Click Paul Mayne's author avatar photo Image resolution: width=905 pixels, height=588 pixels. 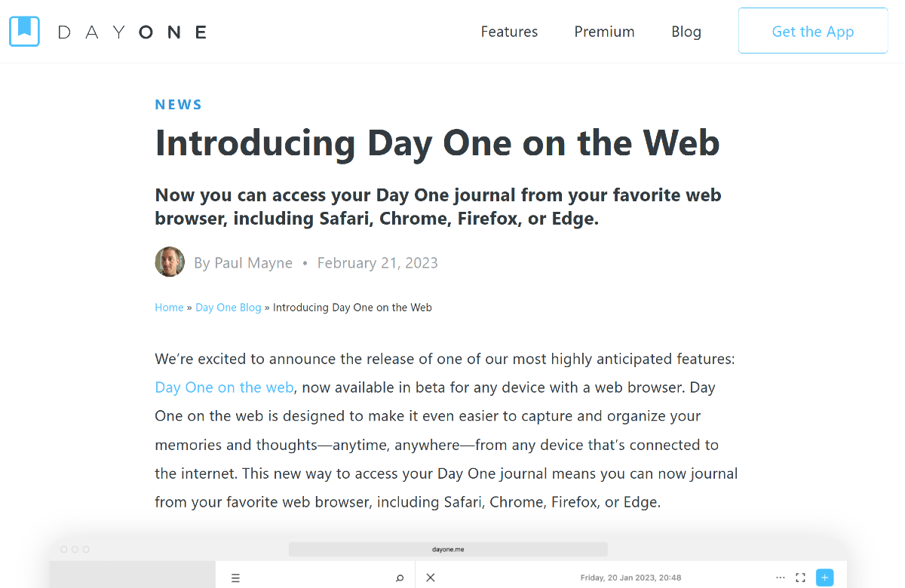click(170, 262)
